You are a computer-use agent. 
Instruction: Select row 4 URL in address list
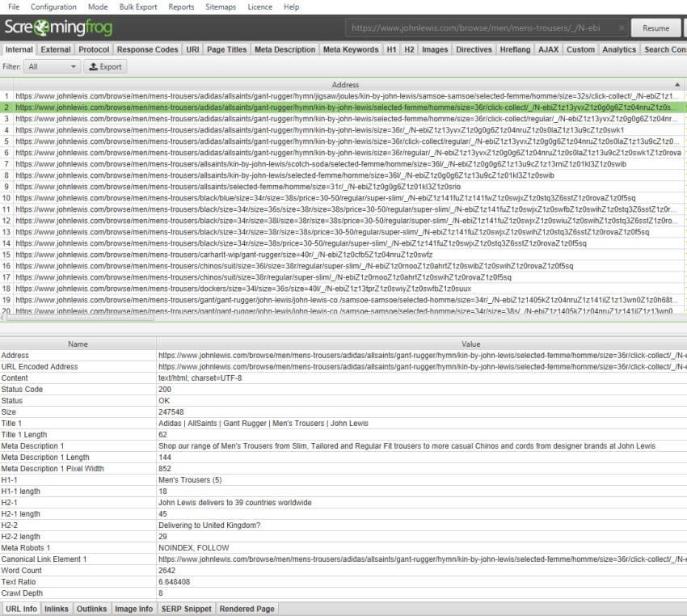point(320,130)
